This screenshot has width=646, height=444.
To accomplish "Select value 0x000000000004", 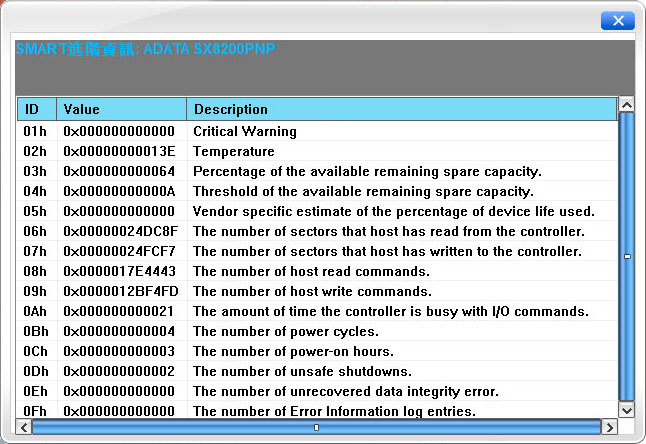I will point(119,331).
